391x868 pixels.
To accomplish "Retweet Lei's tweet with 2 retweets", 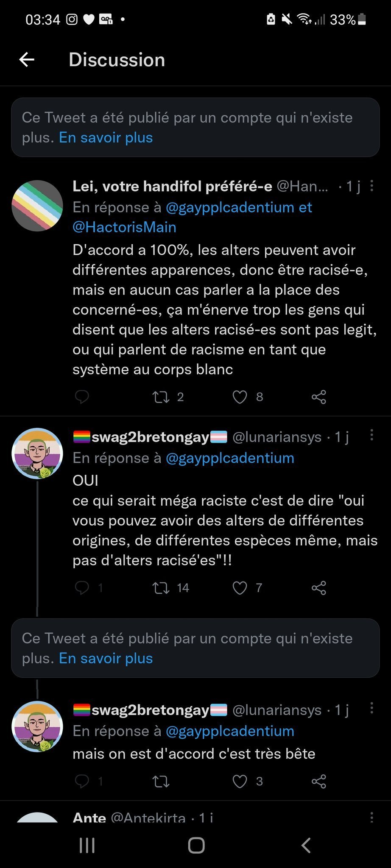I will [x=161, y=397].
